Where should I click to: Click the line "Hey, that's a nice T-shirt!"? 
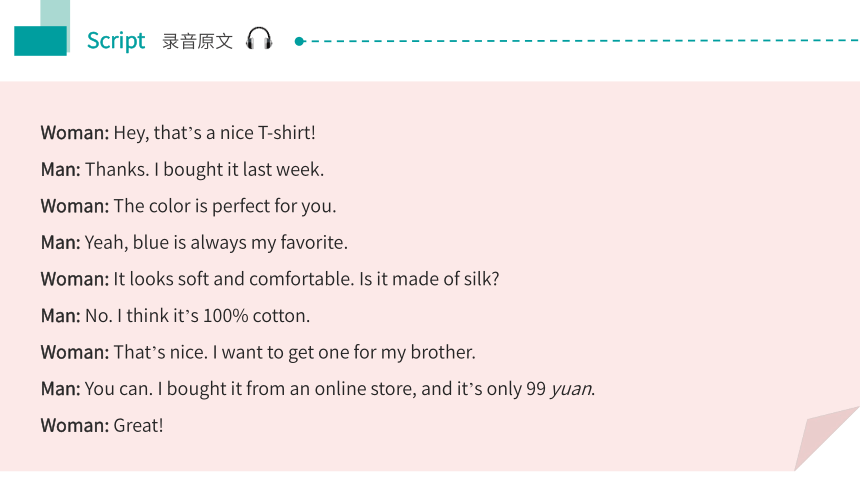214,133
